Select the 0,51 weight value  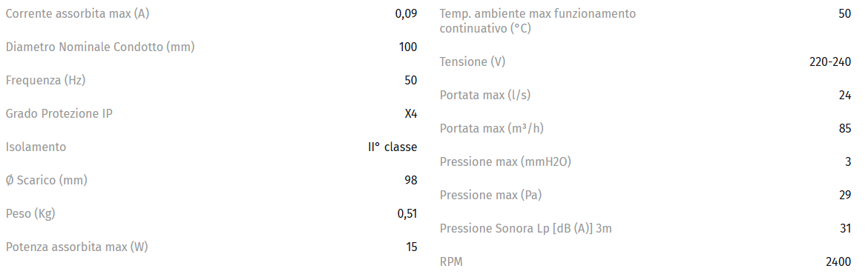[407, 213]
